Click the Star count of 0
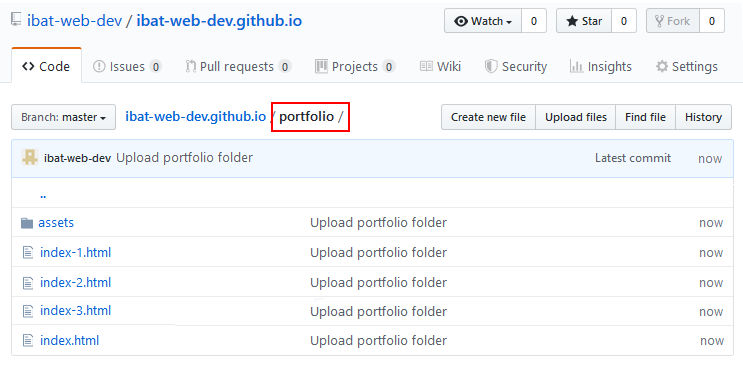This screenshot has width=743, height=368. coord(624,21)
